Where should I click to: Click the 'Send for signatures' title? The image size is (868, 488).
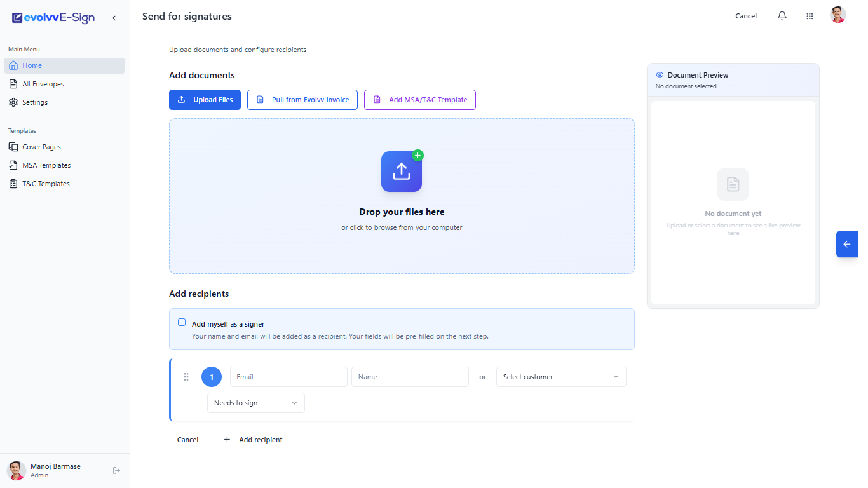187,17
